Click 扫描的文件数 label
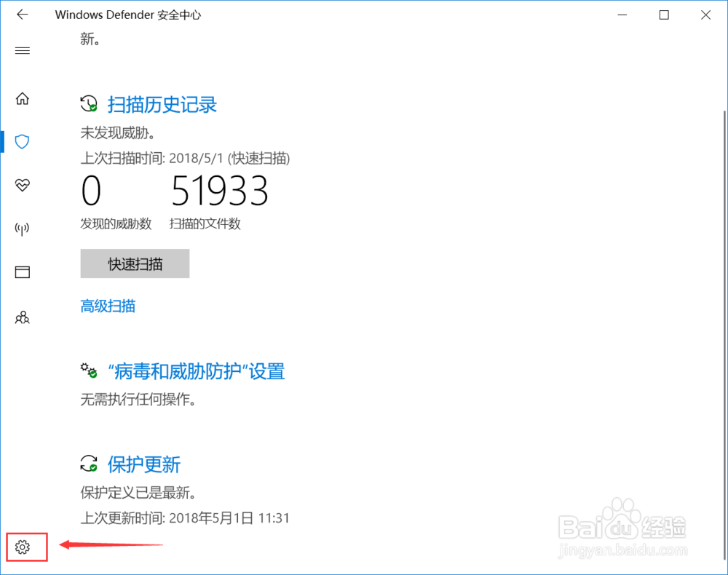This screenshot has width=728, height=575. click(x=205, y=223)
